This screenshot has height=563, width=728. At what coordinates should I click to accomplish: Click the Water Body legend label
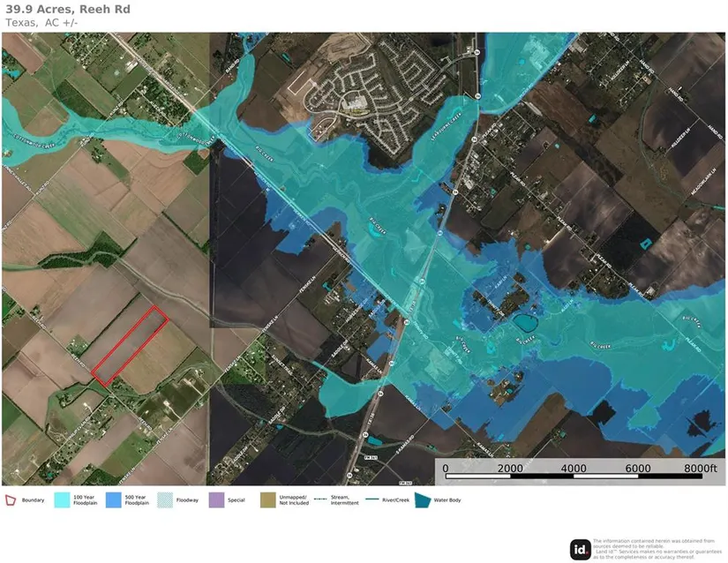(x=448, y=500)
